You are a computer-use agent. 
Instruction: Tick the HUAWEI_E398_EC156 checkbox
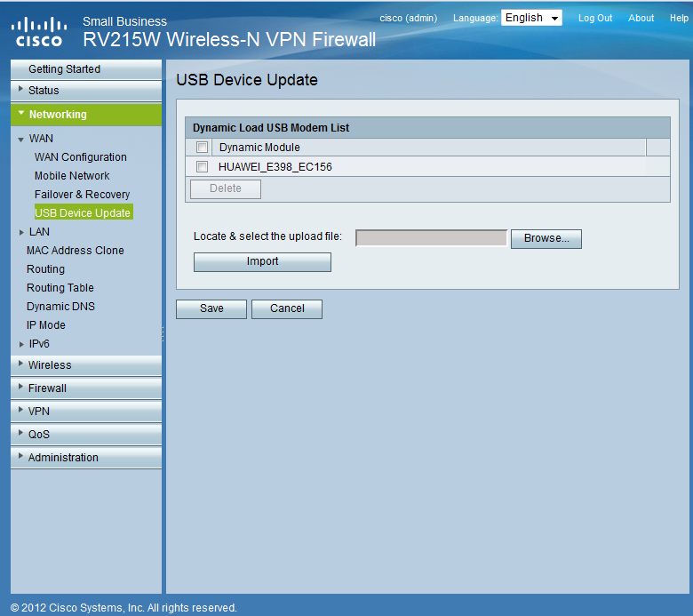202,166
